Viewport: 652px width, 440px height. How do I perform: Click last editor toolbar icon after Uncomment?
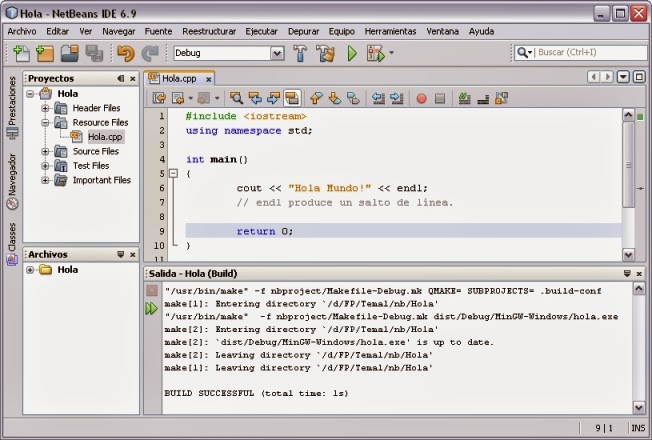pos(501,98)
